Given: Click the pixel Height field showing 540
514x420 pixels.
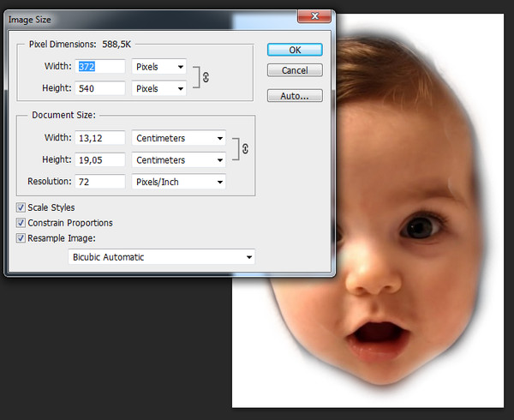Looking at the screenshot, I should [101, 88].
